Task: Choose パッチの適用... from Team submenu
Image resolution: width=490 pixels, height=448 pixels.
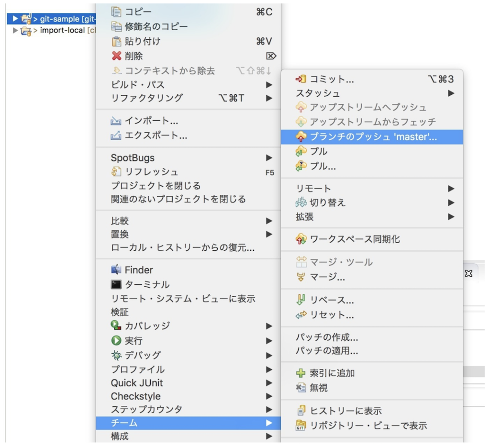Action: [x=372, y=351]
